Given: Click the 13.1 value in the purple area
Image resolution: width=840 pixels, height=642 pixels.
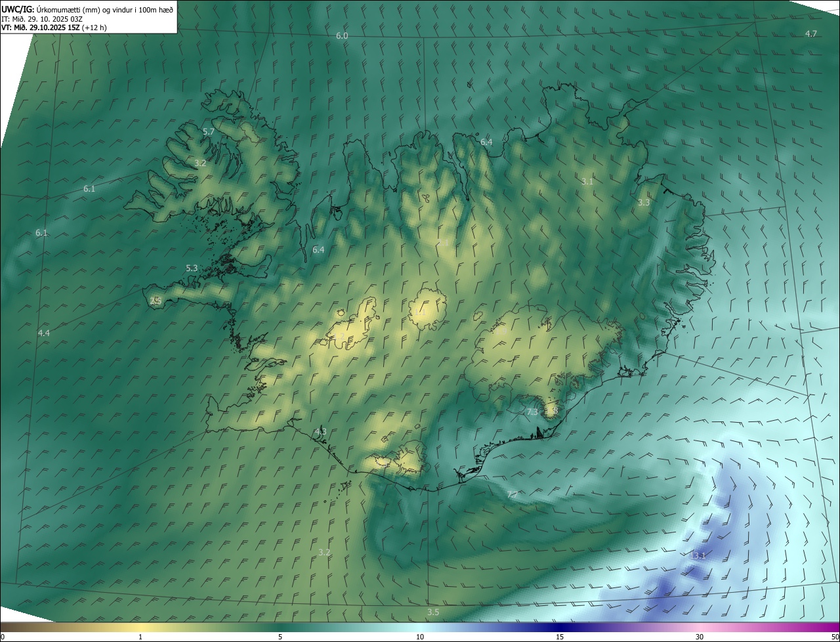Looking at the screenshot, I should [x=698, y=556].
